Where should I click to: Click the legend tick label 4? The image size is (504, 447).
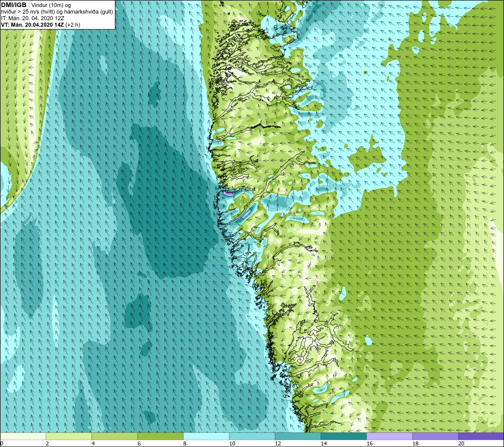point(93,443)
